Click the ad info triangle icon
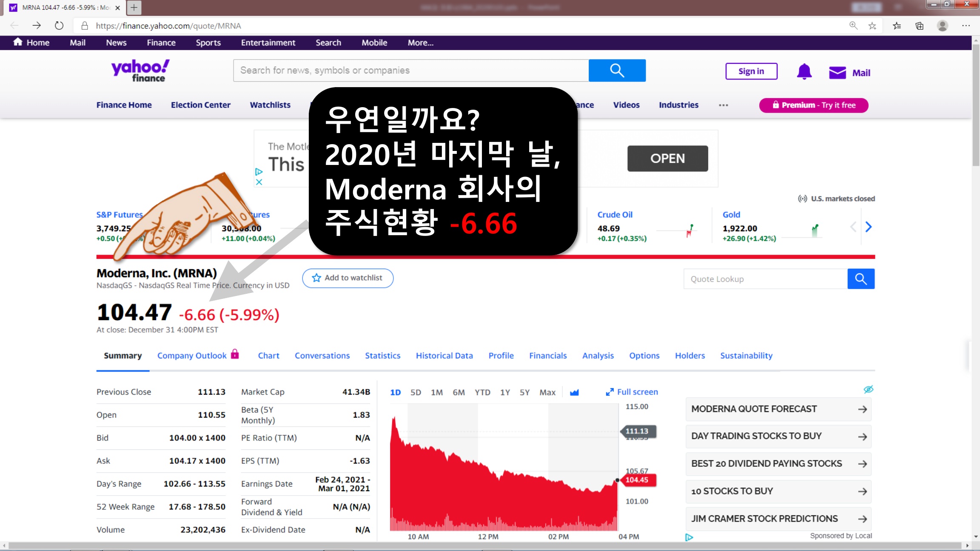The height and width of the screenshot is (551, 980). pyautogui.click(x=259, y=172)
